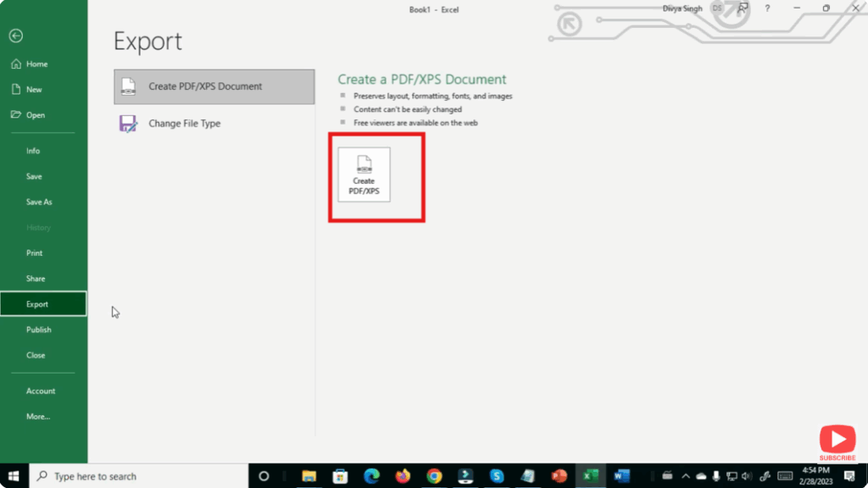Expand hidden icons with the system tray chevron
The image size is (868, 488).
point(685,476)
